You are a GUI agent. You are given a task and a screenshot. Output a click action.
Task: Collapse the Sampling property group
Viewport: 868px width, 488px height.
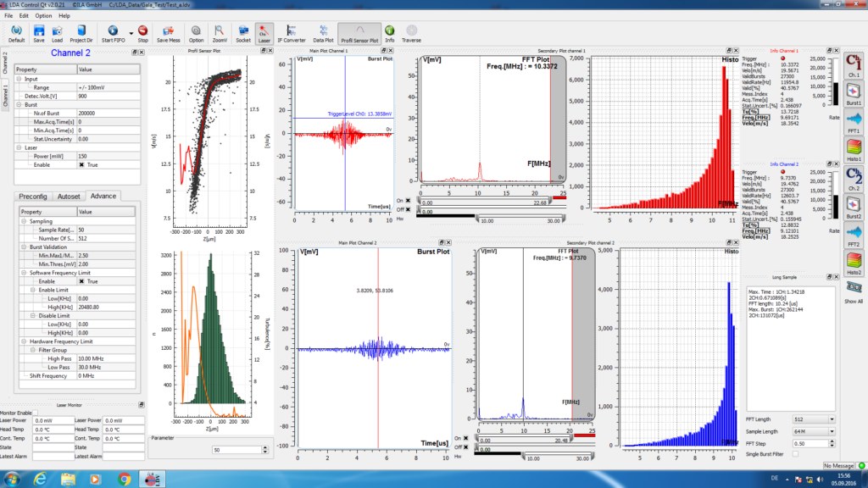tap(22, 221)
